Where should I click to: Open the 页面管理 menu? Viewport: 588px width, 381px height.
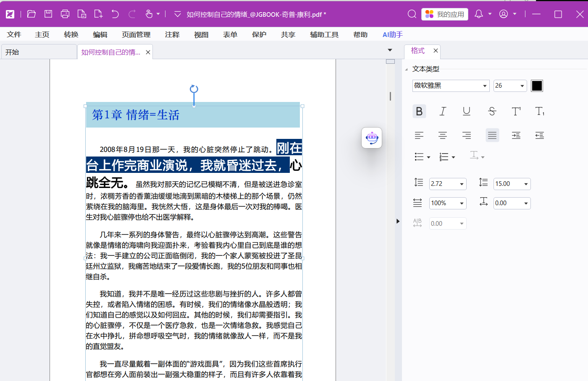point(136,34)
